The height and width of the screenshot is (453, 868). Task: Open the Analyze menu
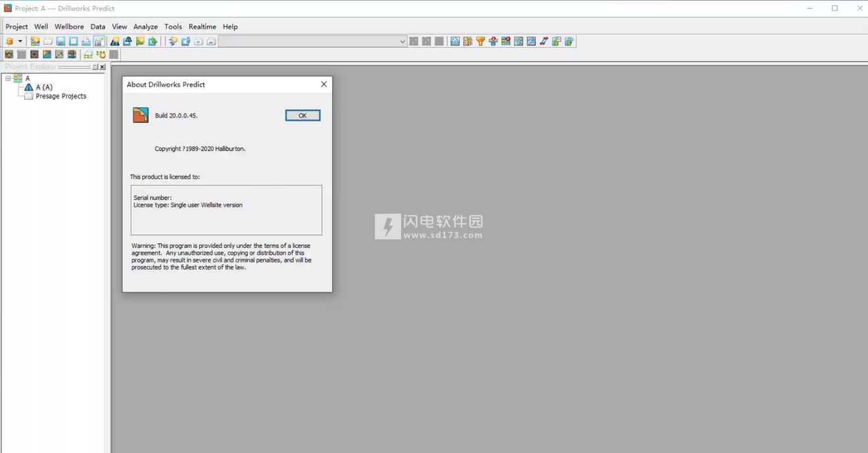145,27
